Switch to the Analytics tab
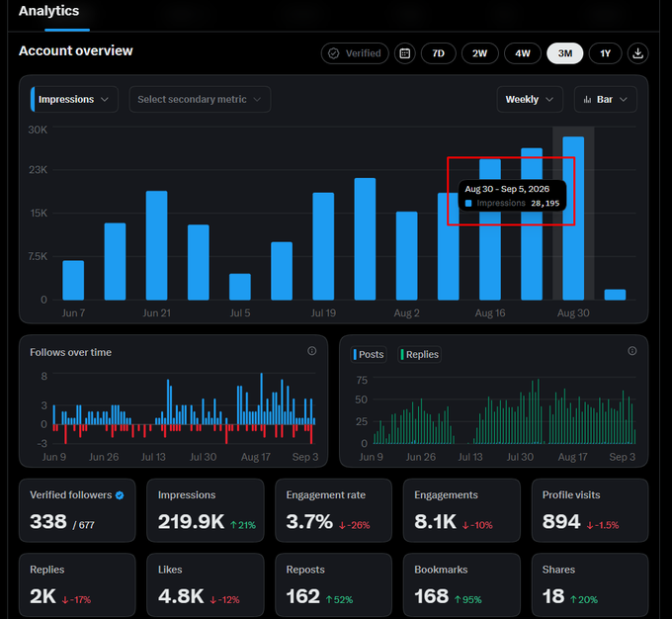This screenshot has width=672, height=619. tap(48, 11)
